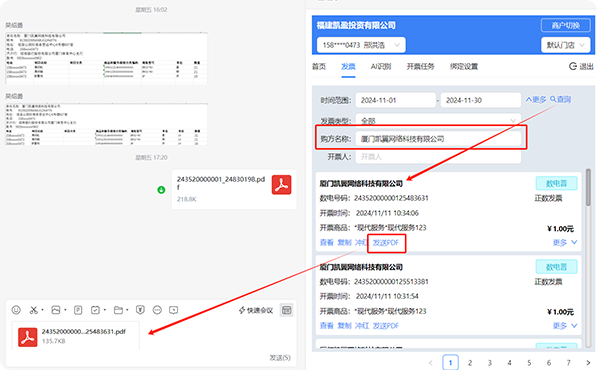Click the green download indicator beside the PDF
Screen dimensions: 597x370
click(161, 190)
